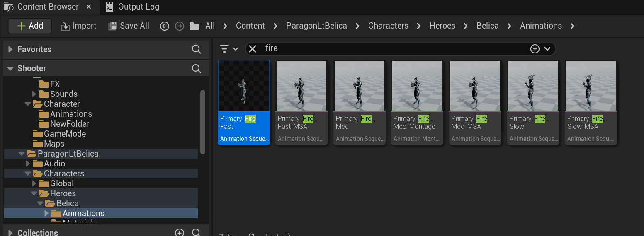Image resolution: width=644 pixels, height=236 pixels.
Task: Expand the Favorites section
Action: tap(10, 49)
